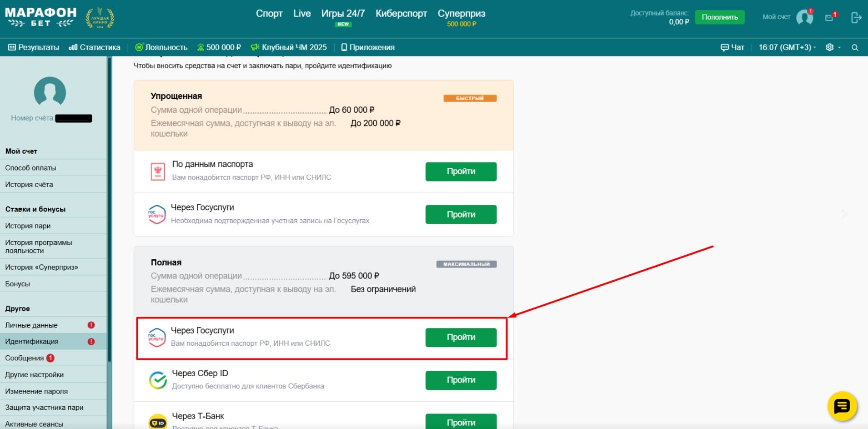Click the passport icon near По данным паспорта
868x429 pixels.
[x=158, y=172]
